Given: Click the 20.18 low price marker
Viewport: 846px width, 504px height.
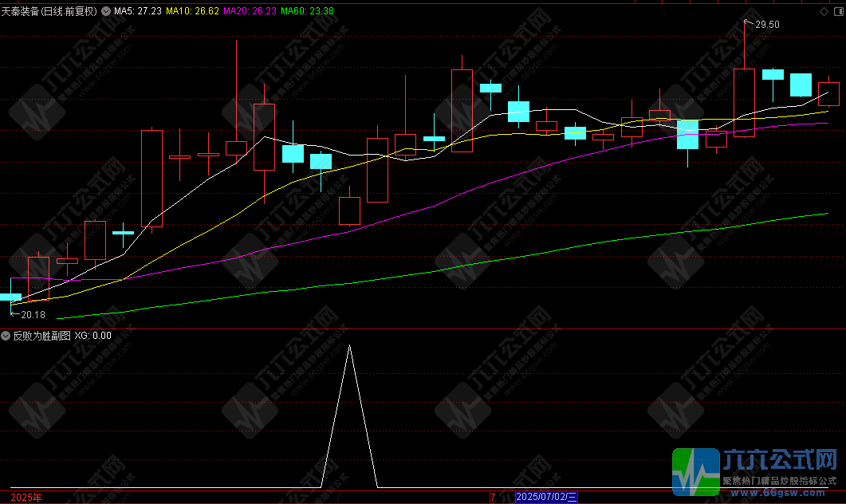Looking at the screenshot, I should tap(33, 315).
